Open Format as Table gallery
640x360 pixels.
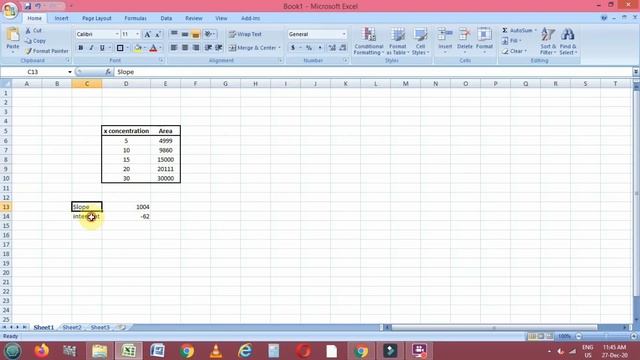(398, 41)
